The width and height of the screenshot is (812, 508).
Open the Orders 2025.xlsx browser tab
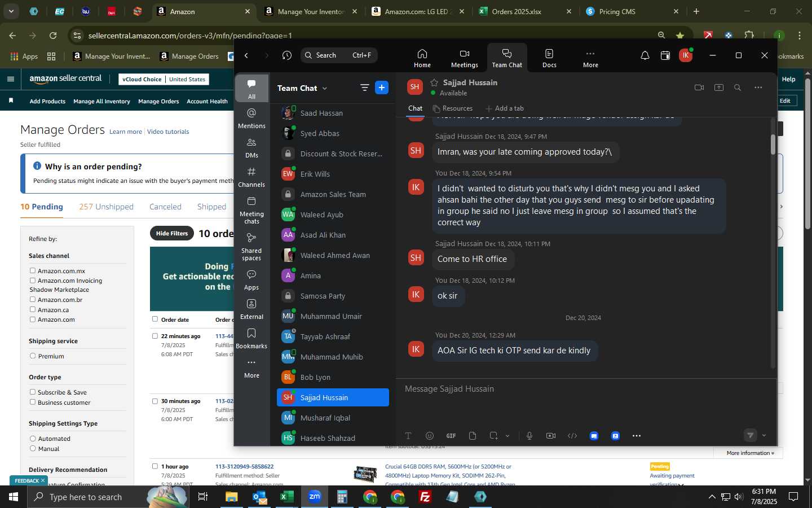(526, 11)
